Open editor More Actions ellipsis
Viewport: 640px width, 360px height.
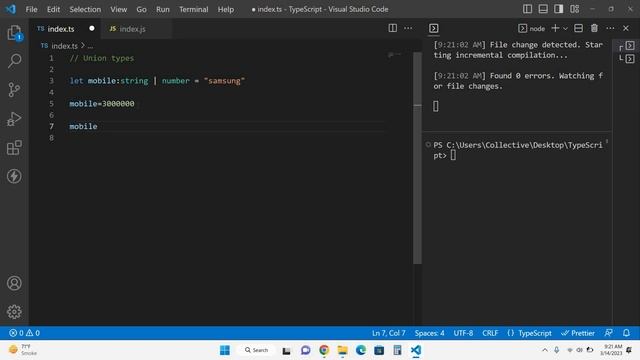408,28
